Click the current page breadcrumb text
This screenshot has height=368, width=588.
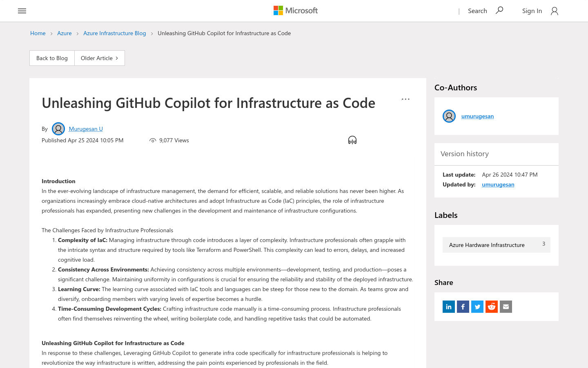[x=224, y=33]
